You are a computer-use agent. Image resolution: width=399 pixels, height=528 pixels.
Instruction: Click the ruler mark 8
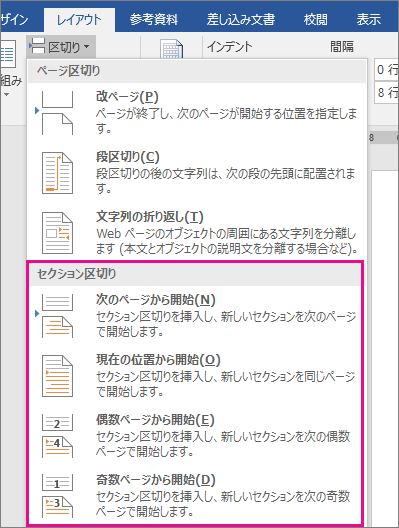pyautogui.click(x=371, y=137)
